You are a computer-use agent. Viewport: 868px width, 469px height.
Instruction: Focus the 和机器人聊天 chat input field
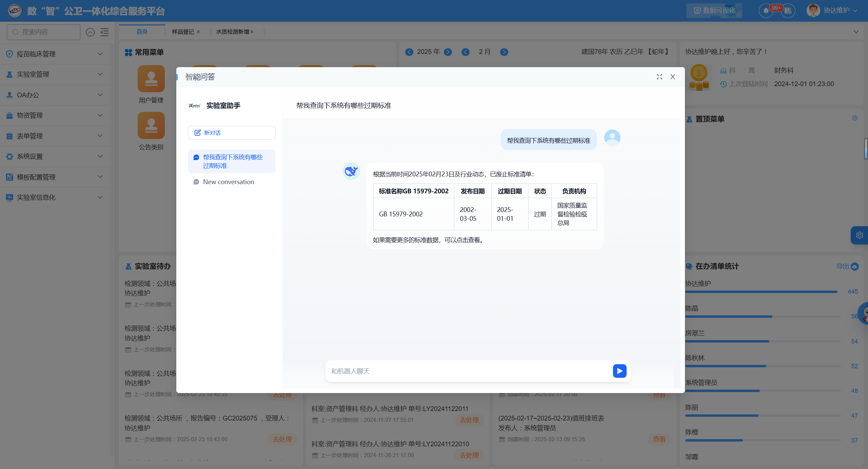click(468, 371)
